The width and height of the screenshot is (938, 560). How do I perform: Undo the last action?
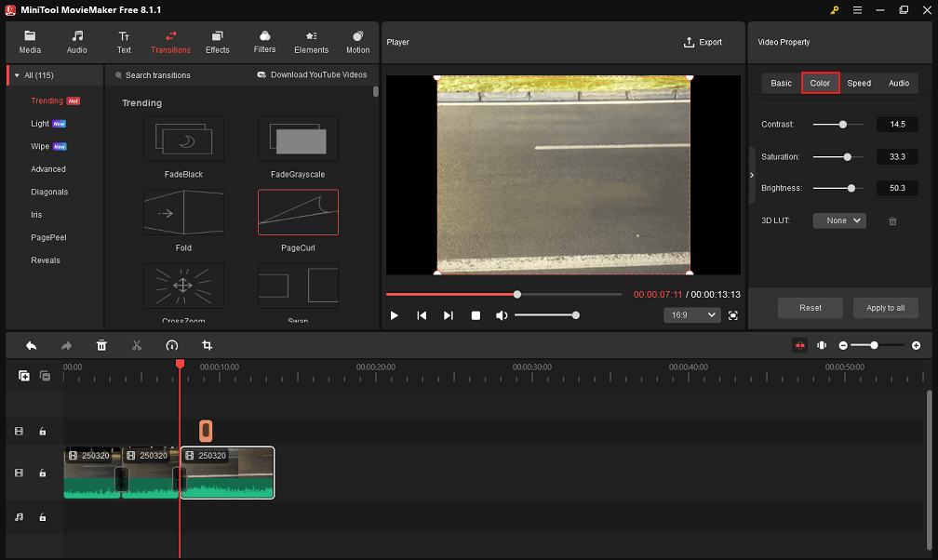point(31,345)
